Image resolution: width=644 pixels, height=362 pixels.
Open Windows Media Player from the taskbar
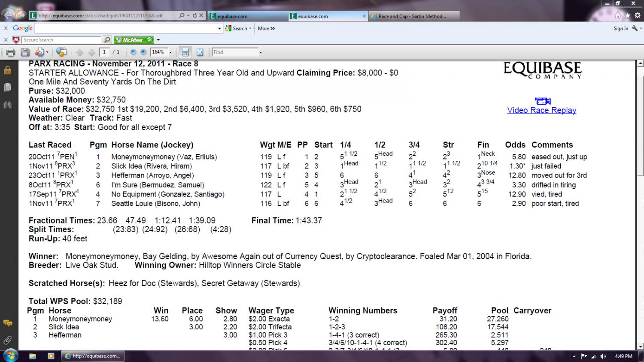[x=51, y=356]
